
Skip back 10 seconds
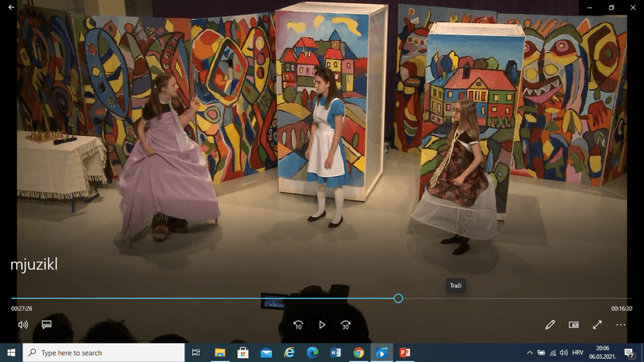[x=298, y=325]
